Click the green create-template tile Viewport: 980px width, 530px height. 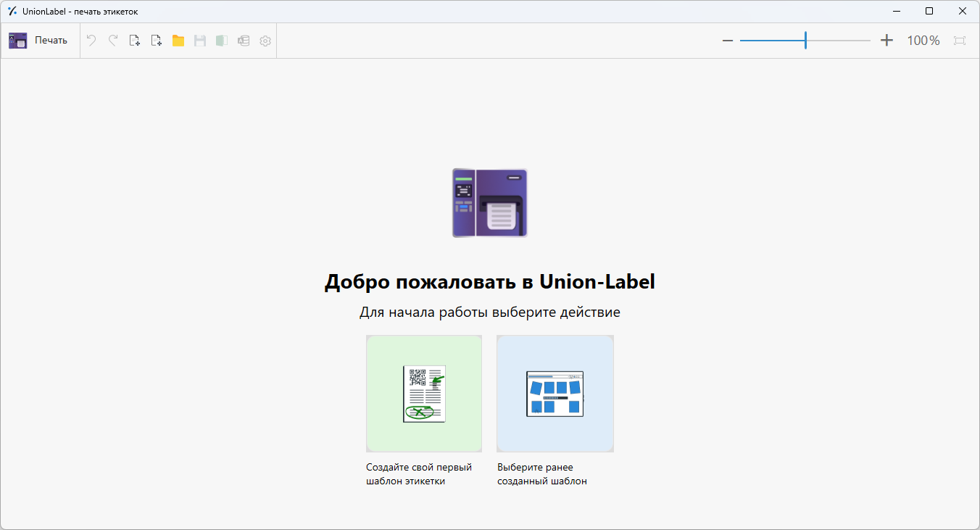pyautogui.click(x=424, y=394)
